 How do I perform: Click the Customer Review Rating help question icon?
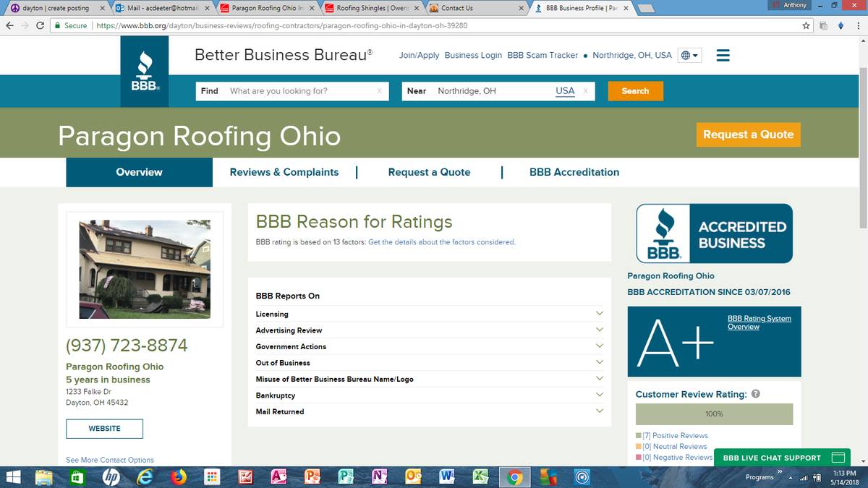coord(756,394)
